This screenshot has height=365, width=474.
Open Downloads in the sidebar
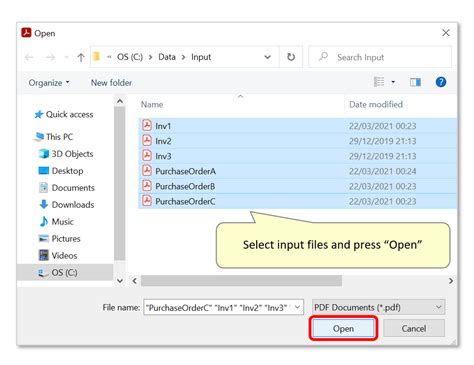pyautogui.click(x=67, y=205)
